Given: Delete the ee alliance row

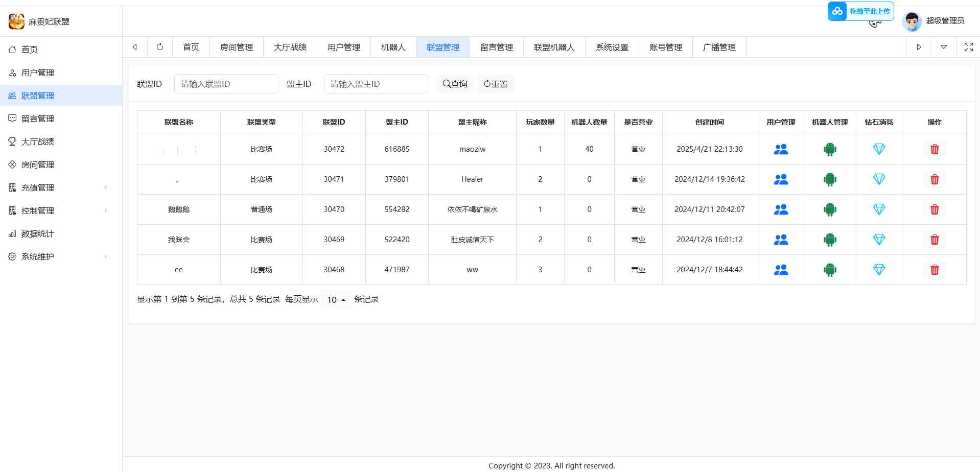Looking at the screenshot, I should 934,270.
